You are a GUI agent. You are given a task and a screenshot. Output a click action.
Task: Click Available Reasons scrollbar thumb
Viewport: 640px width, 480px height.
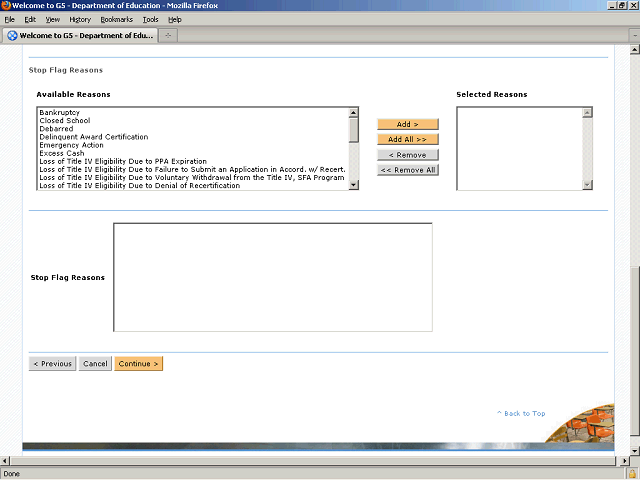click(x=353, y=130)
